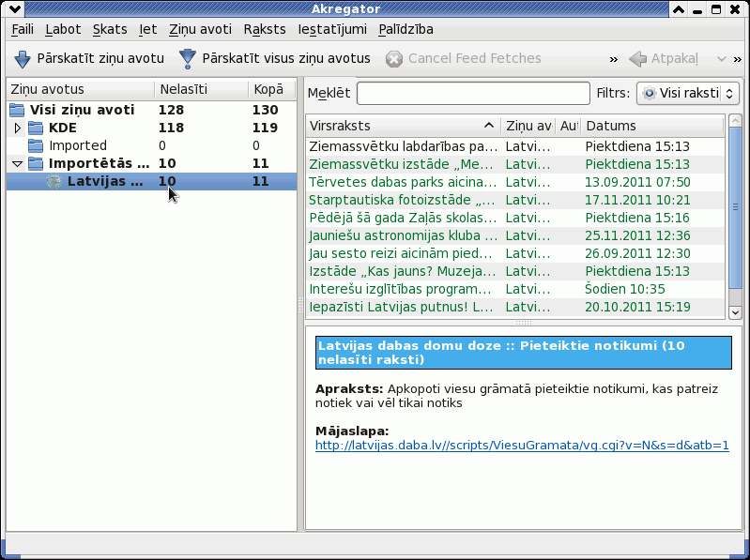Click the total count 130

(x=265, y=110)
